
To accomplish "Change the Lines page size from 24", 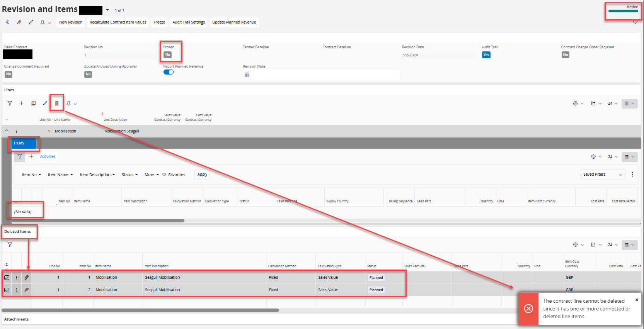I will coord(613,103).
